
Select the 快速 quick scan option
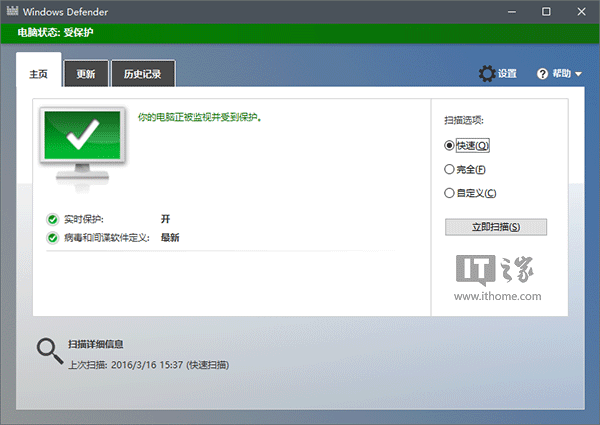click(449, 144)
